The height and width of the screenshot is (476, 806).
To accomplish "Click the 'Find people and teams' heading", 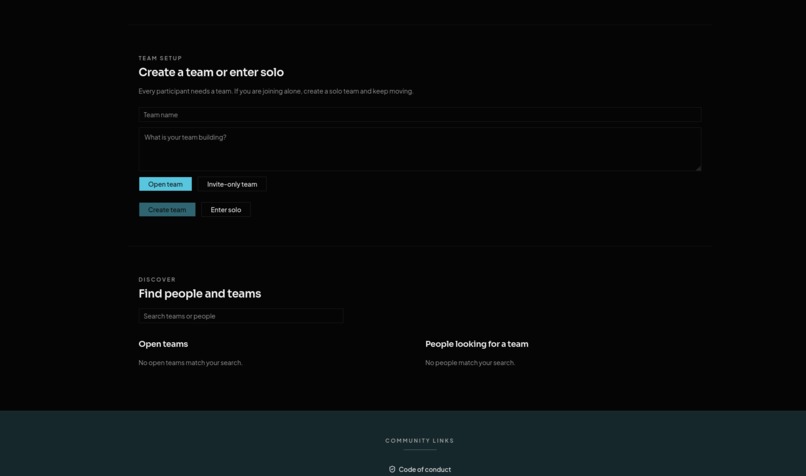I will [x=199, y=294].
